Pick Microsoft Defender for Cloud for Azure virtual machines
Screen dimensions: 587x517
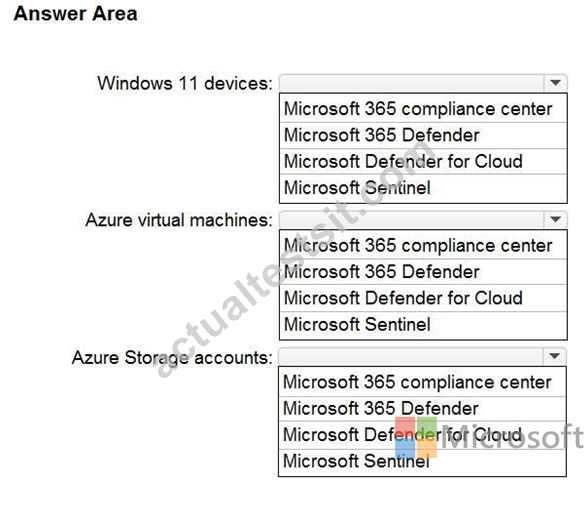pyautogui.click(x=423, y=298)
